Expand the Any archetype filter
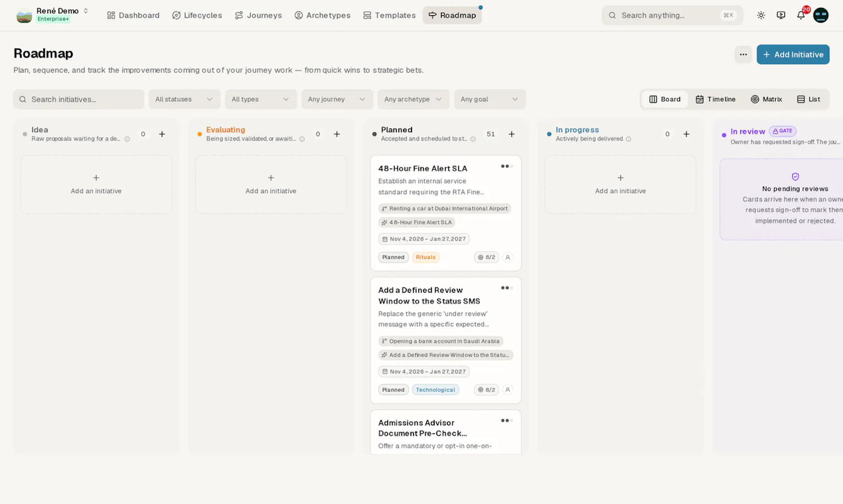The image size is (843, 504). (414, 100)
